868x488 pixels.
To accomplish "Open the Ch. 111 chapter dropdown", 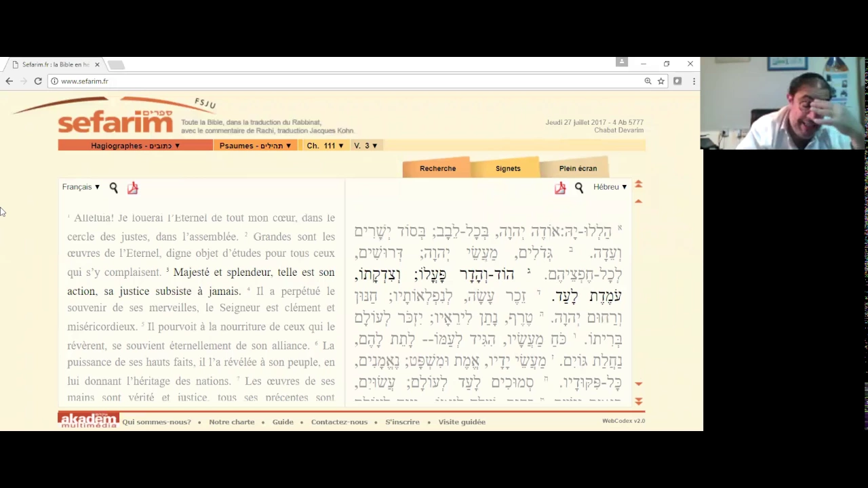I will (325, 146).
